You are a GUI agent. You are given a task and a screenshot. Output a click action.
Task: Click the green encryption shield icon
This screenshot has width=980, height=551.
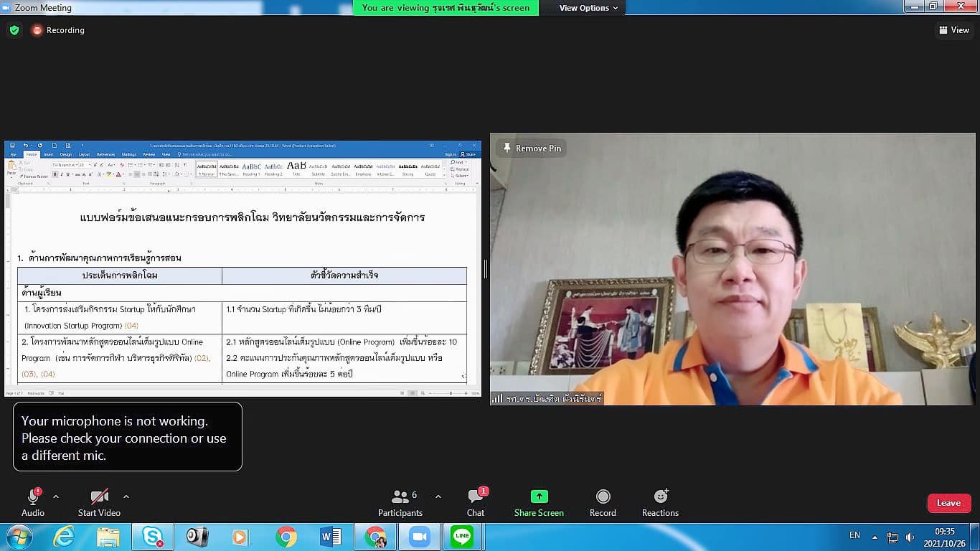[x=14, y=30]
